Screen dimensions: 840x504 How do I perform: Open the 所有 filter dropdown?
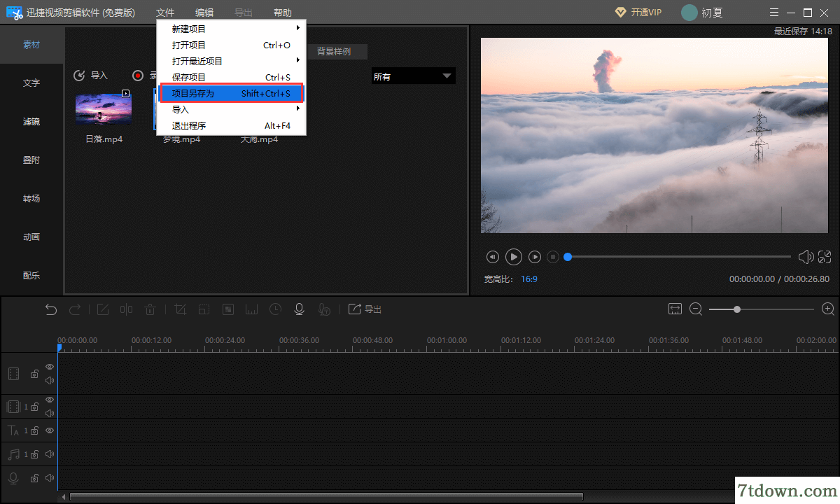[413, 76]
